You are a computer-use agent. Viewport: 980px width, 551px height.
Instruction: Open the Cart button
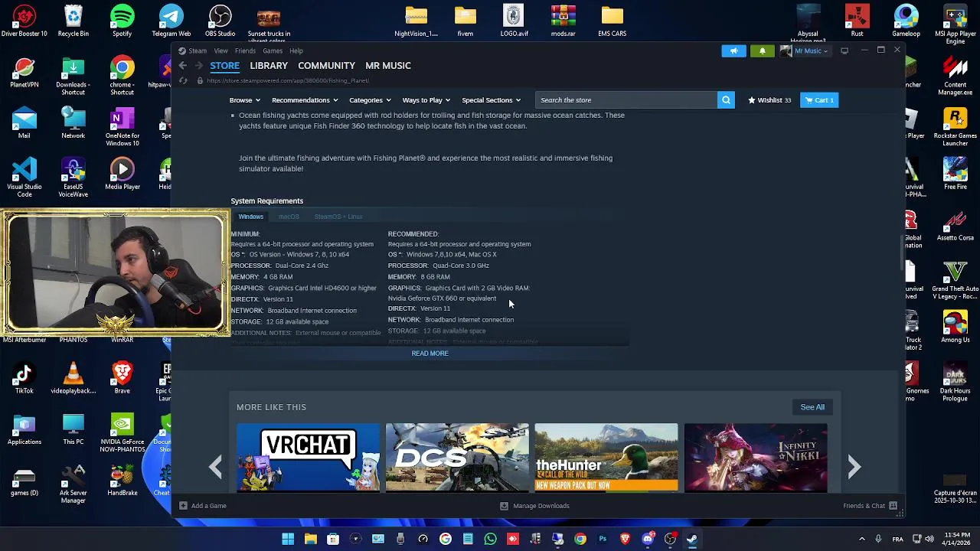click(819, 100)
